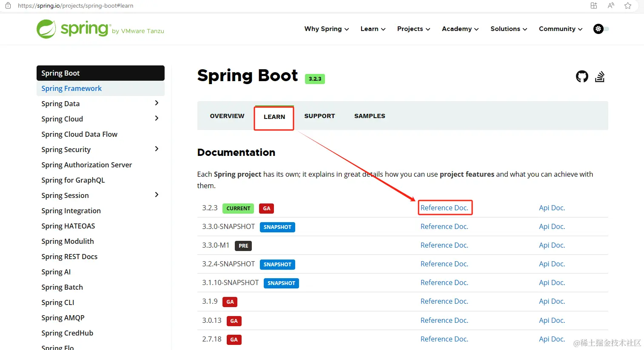Expand the Projects navigation menu
Viewport: 644px width, 350px height.
414,29
